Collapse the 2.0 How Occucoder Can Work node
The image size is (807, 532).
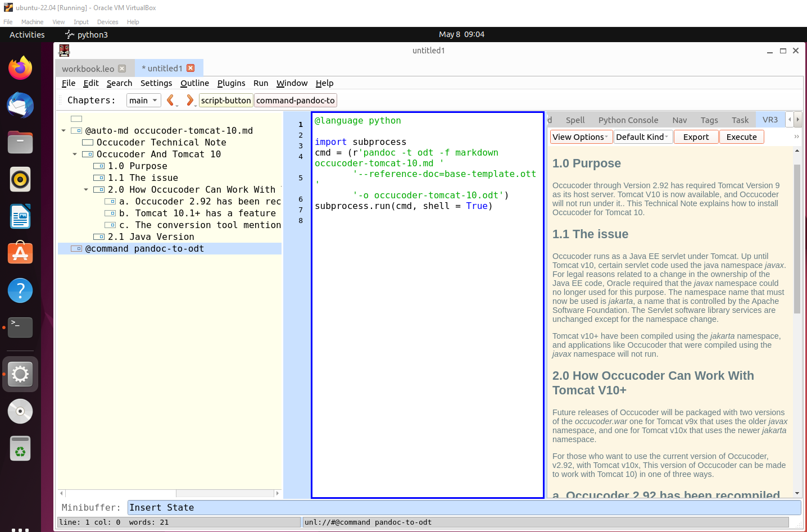click(x=86, y=190)
